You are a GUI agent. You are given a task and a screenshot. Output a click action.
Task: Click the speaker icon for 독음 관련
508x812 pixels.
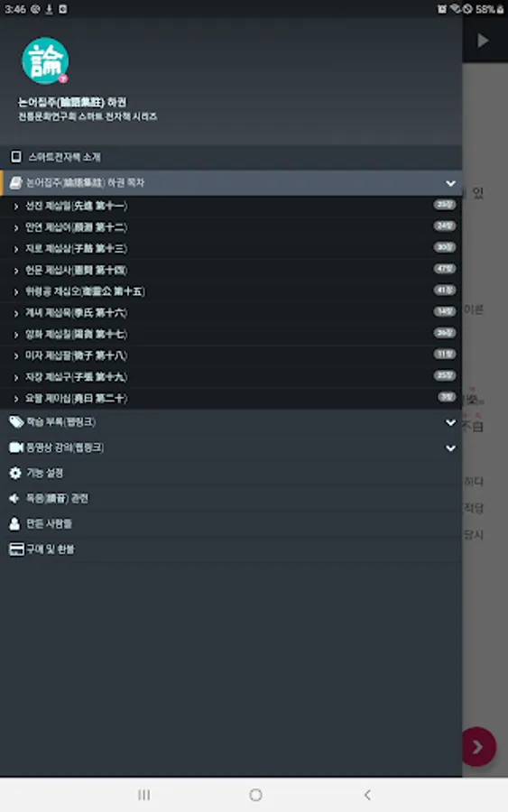point(14,498)
